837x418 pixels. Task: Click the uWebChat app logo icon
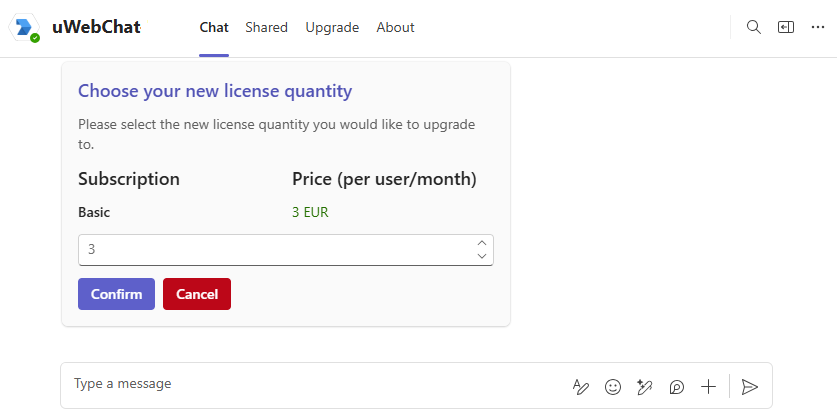(25, 27)
